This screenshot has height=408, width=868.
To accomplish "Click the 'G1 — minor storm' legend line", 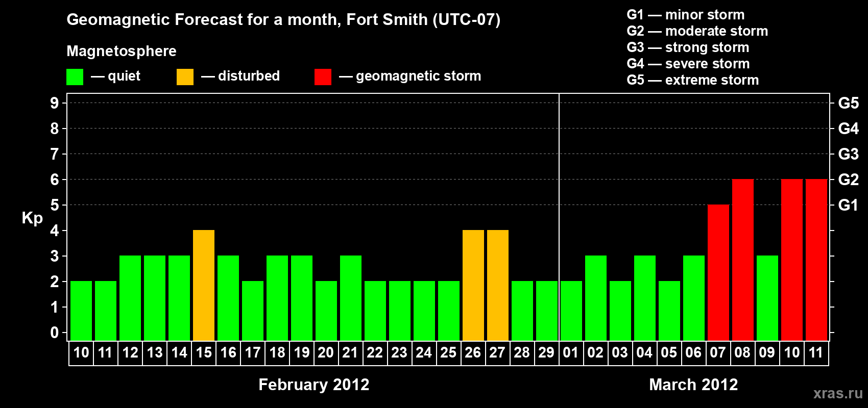I will pos(685,15).
